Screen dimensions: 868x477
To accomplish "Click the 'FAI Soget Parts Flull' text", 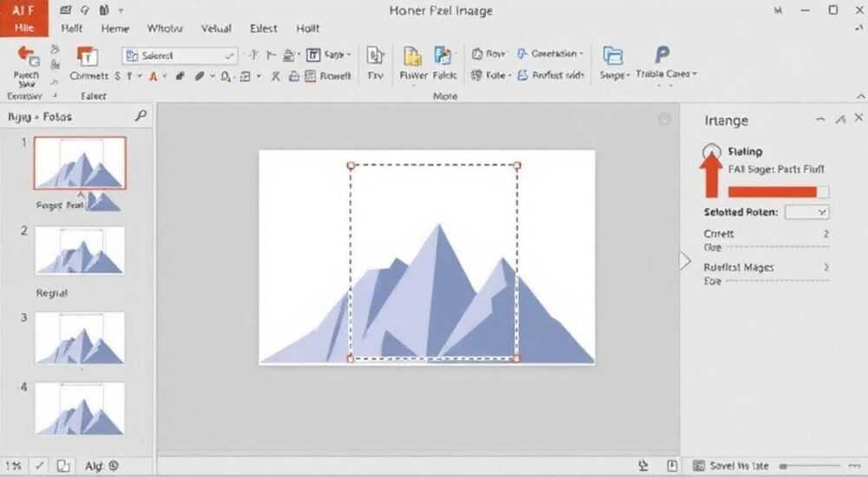I will [x=776, y=169].
